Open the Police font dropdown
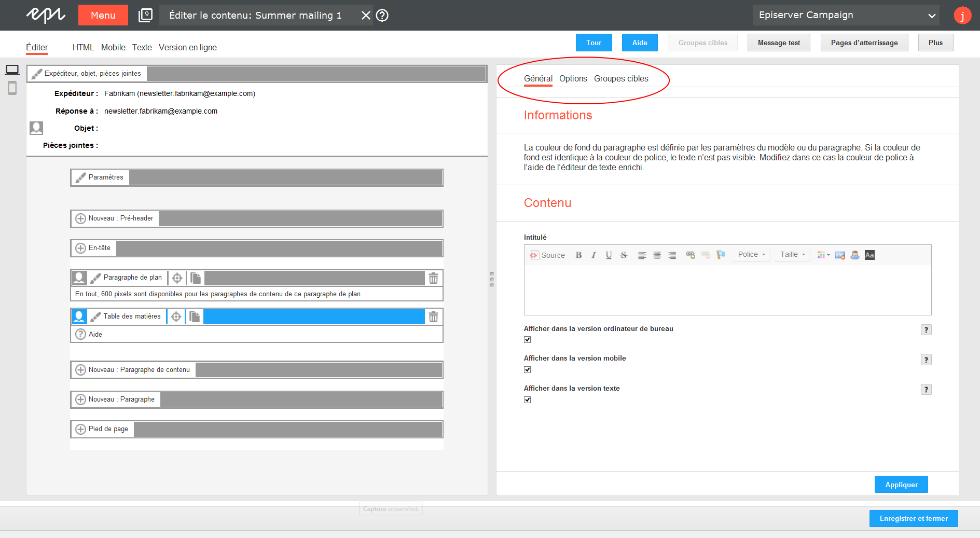 coord(751,255)
